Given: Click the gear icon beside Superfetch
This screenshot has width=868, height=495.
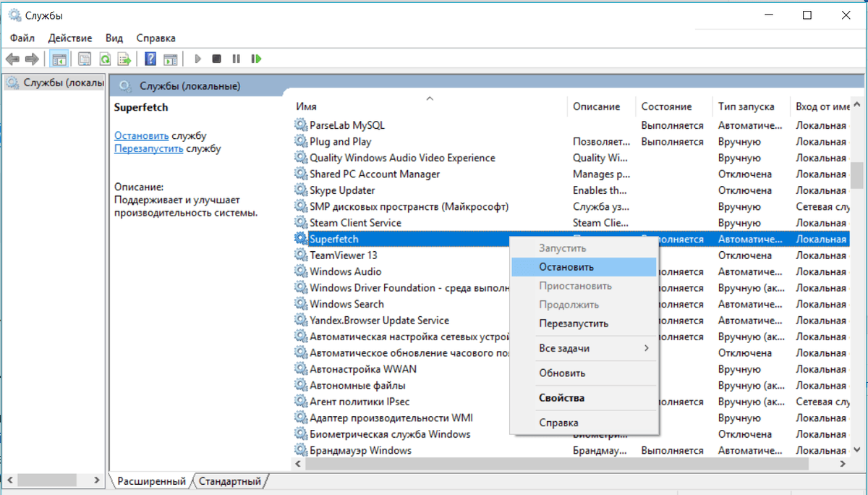Looking at the screenshot, I should [x=301, y=239].
